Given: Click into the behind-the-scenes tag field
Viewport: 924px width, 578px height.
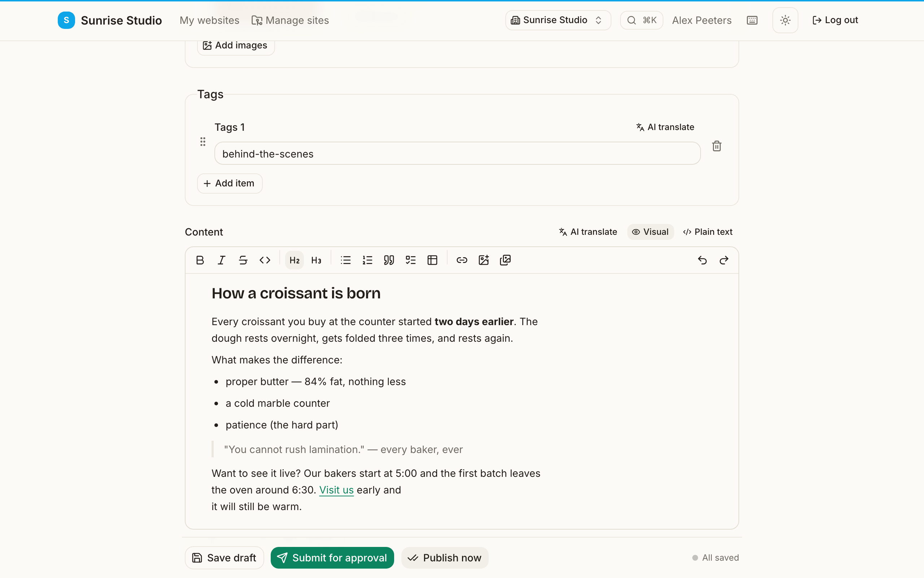Looking at the screenshot, I should point(457,154).
